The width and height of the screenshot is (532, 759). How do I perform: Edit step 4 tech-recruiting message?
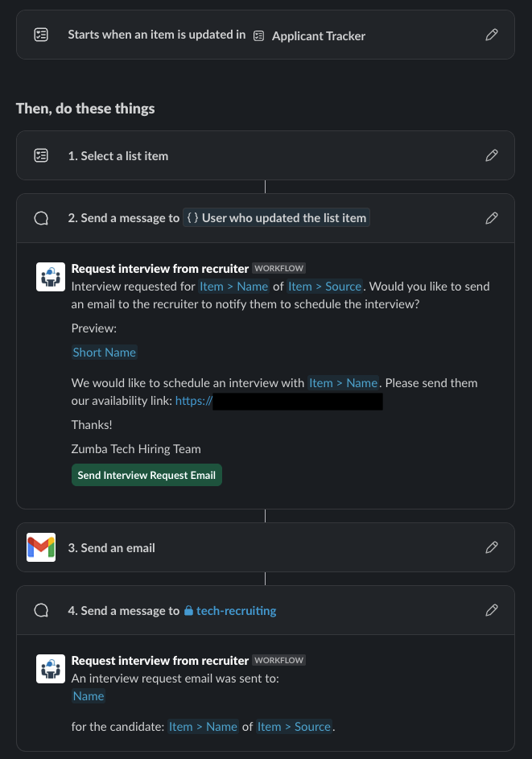491,610
